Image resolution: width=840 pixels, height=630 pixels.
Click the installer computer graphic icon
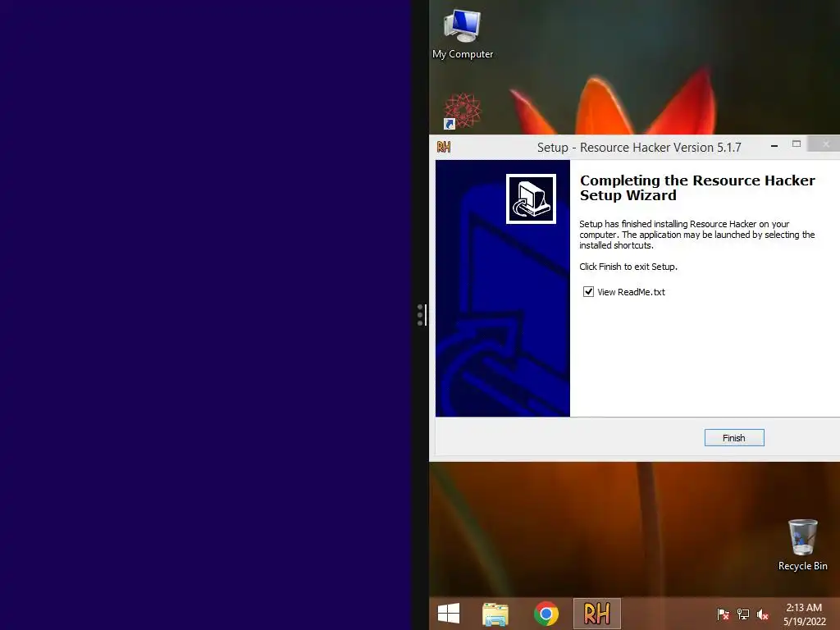531,199
